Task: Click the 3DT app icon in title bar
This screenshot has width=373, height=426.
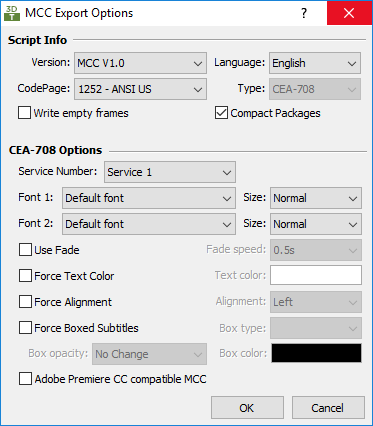Action: click(12, 13)
